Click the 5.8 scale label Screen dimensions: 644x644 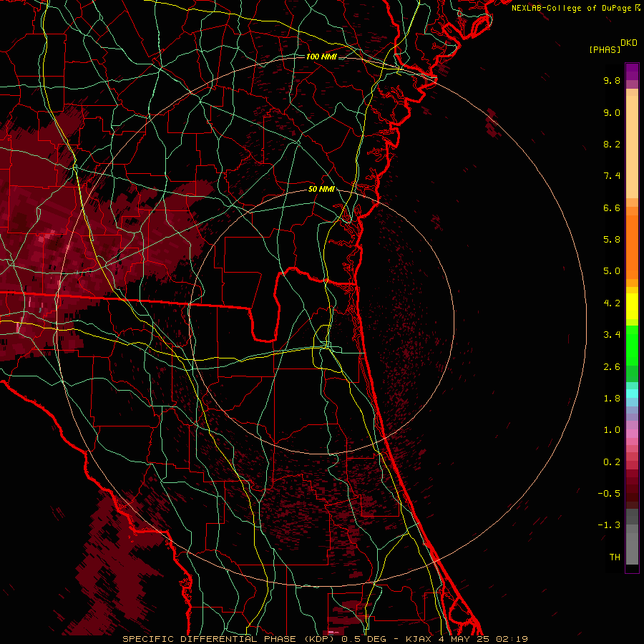tap(612, 240)
